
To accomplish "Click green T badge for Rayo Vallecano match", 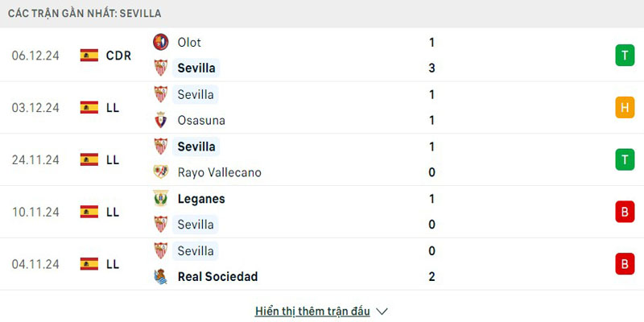I will click(625, 159).
